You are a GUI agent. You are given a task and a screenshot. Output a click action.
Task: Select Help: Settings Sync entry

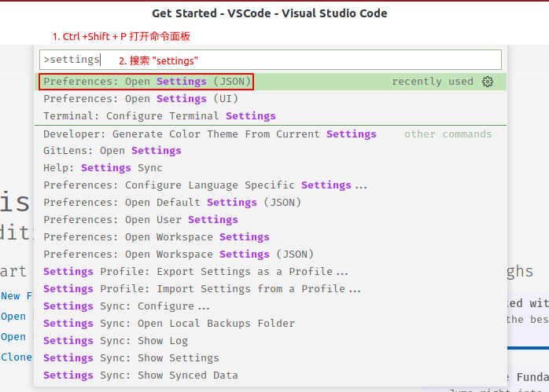[x=271, y=168]
